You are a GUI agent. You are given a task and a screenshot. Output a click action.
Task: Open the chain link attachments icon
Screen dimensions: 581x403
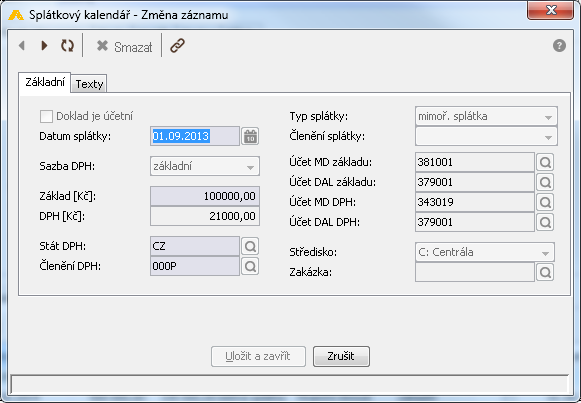[177, 46]
